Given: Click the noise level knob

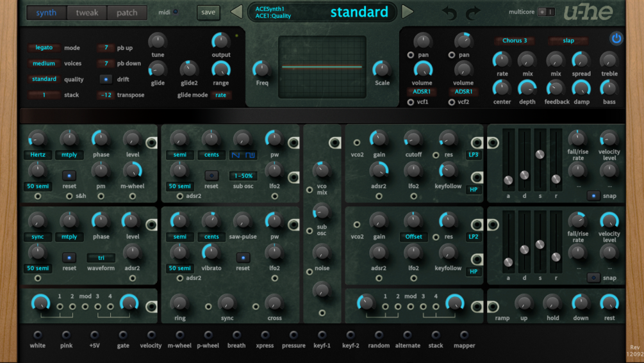Looking at the screenshot, I should 322,252.
